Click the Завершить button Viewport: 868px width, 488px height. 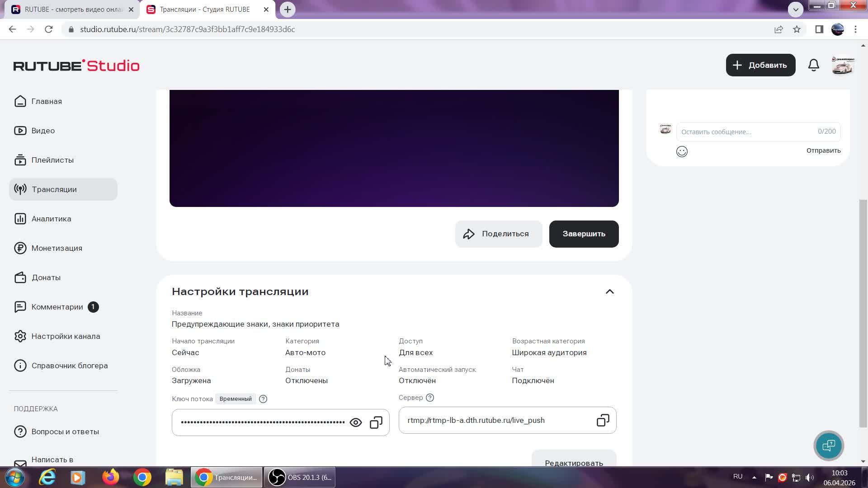(x=584, y=234)
